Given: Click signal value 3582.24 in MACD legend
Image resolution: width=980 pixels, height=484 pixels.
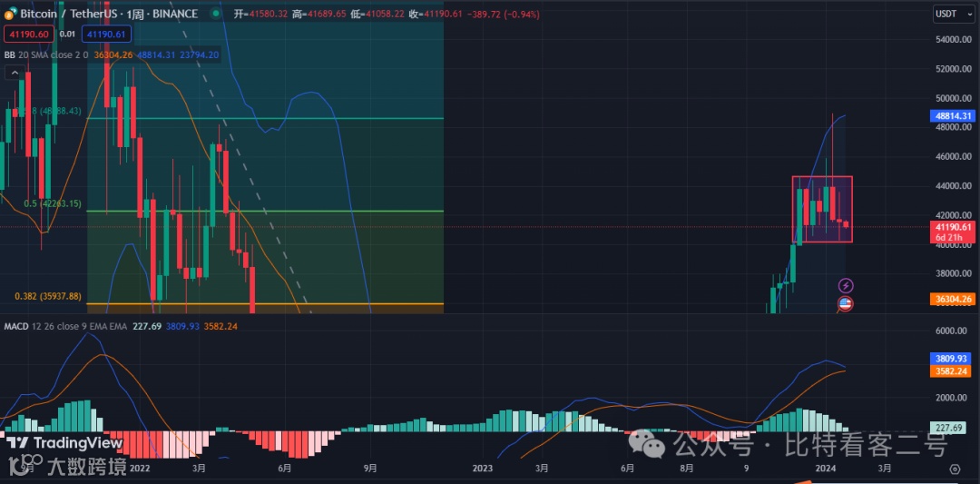Looking at the screenshot, I should (x=220, y=326).
